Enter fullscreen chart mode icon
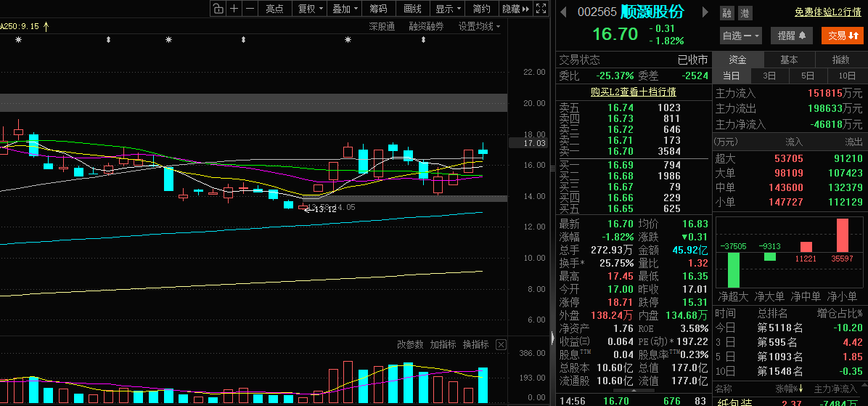Viewport: 868px width, 406px height. click(541, 8)
